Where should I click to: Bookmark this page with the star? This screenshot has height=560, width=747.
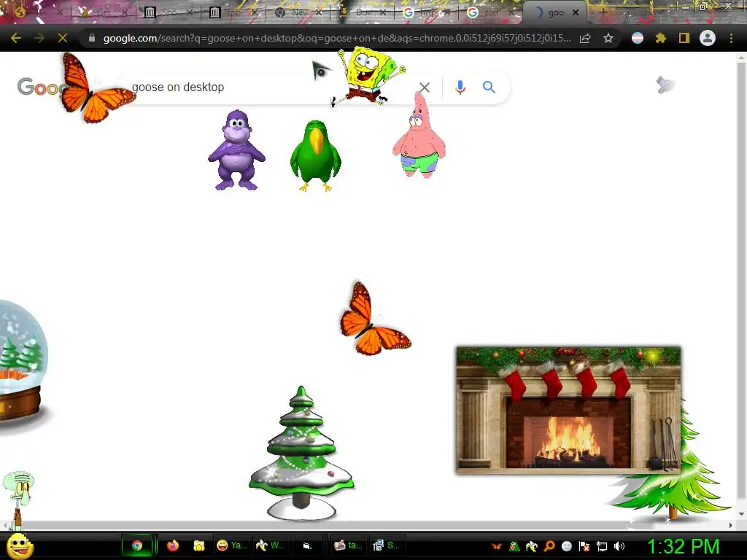[608, 38]
